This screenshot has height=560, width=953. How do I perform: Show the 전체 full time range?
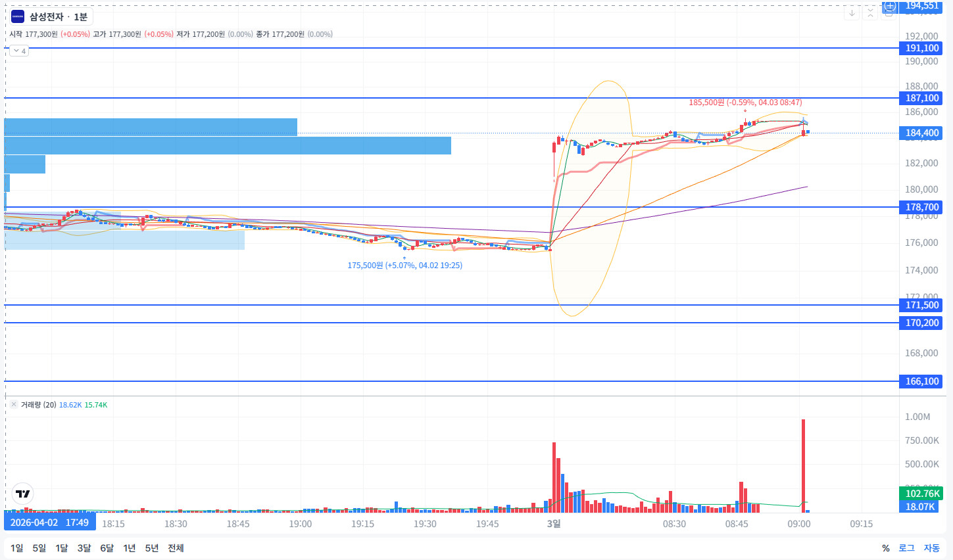point(176,548)
